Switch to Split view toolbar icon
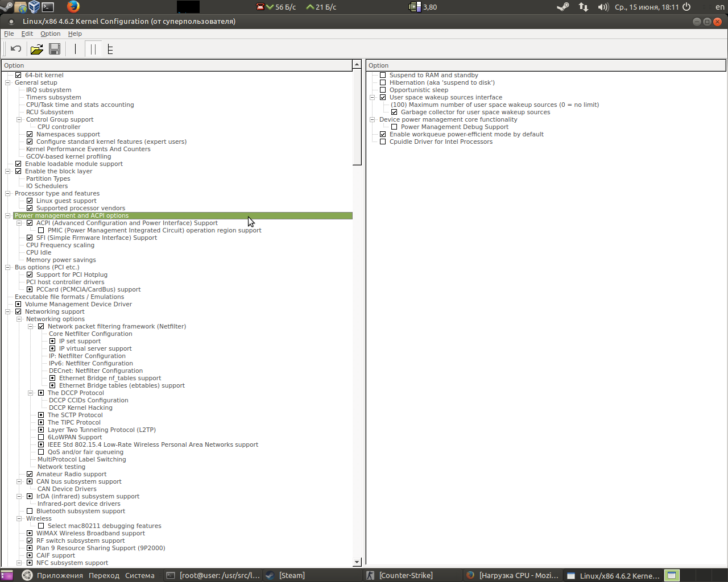The image size is (728, 582). (x=93, y=49)
